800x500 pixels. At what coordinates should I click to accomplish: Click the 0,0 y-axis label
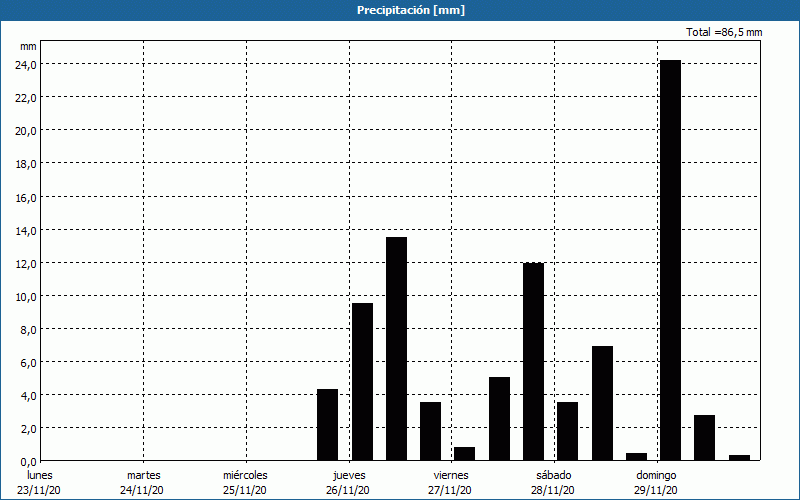click(x=28, y=462)
